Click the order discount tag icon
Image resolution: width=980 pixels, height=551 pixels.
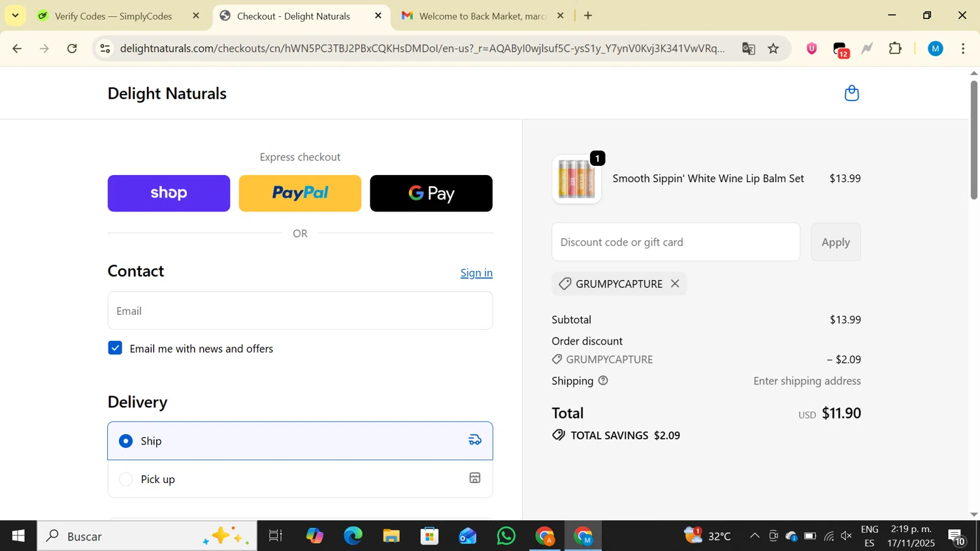click(x=557, y=360)
